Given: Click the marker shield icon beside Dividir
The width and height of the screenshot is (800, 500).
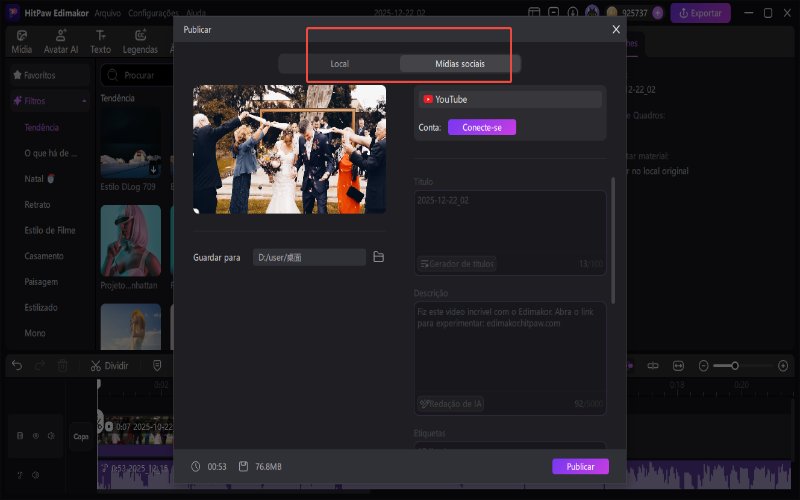Looking at the screenshot, I should click(x=157, y=365).
